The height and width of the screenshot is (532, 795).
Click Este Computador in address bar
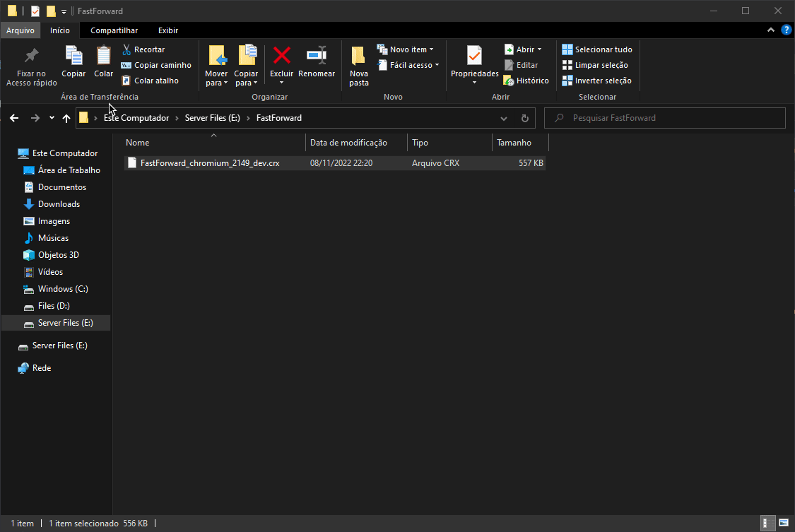pyautogui.click(x=136, y=118)
